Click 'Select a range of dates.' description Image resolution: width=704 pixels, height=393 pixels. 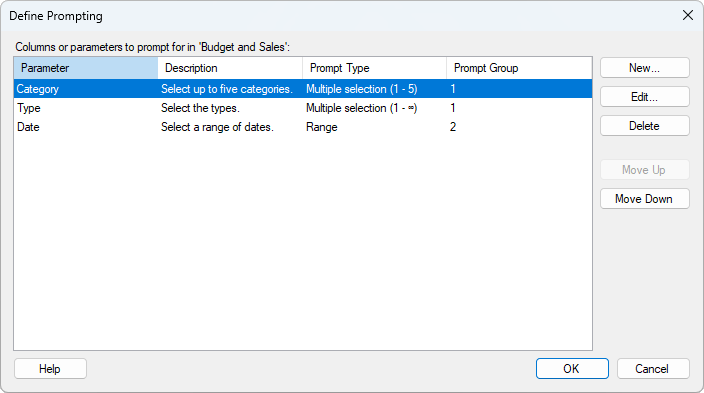coord(217,127)
